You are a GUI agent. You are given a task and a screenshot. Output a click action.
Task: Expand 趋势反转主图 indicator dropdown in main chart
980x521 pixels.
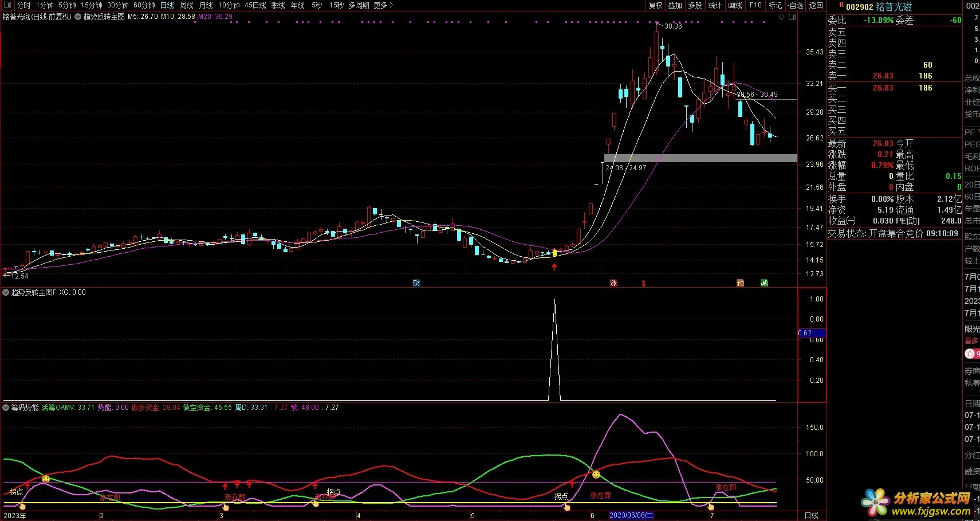(x=78, y=17)
